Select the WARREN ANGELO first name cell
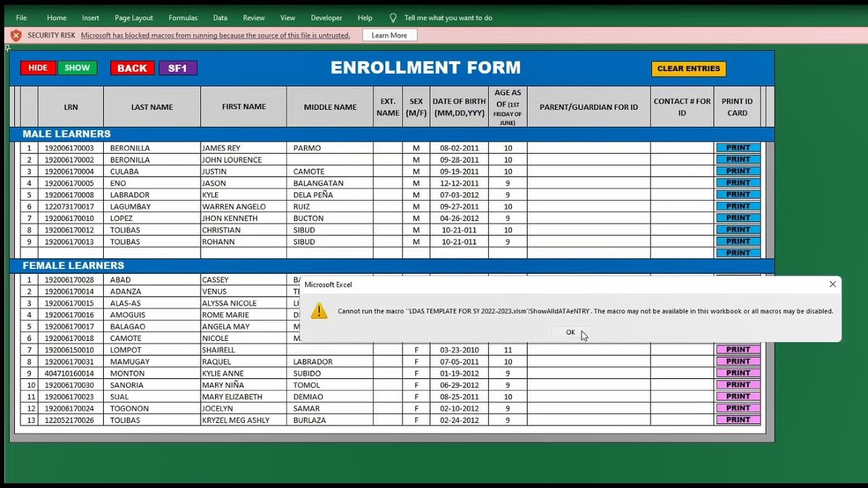The width and height of the screenshot is (868, 488). [243, 207]
